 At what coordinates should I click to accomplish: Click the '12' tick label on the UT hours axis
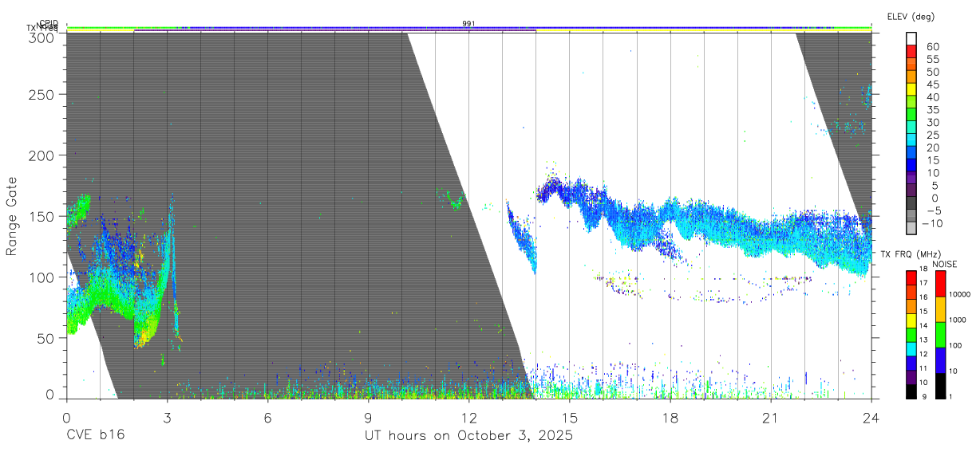pyautogui.click(x=468, y=417)
